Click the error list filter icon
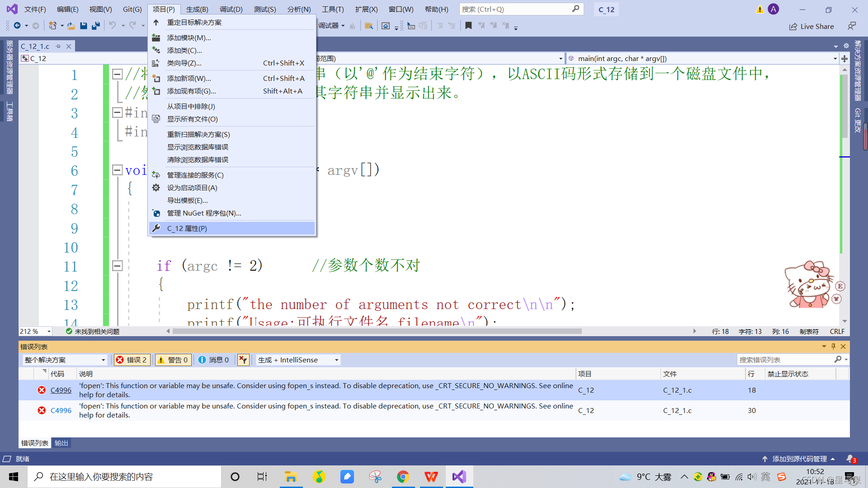 click(243, 360)
